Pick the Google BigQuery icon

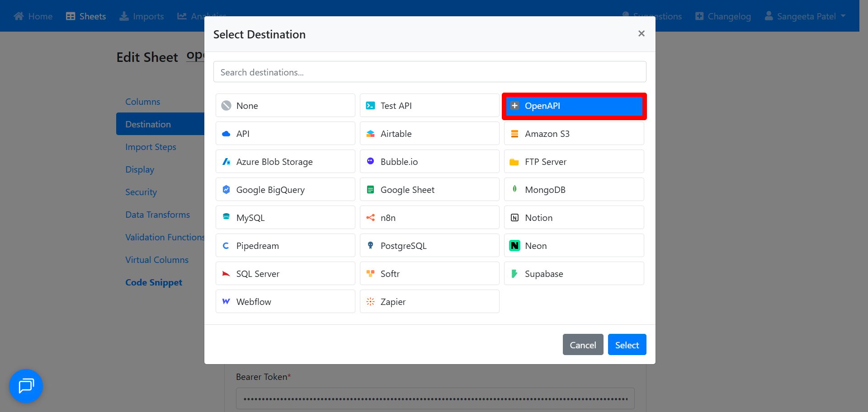(x=226, y=189)
